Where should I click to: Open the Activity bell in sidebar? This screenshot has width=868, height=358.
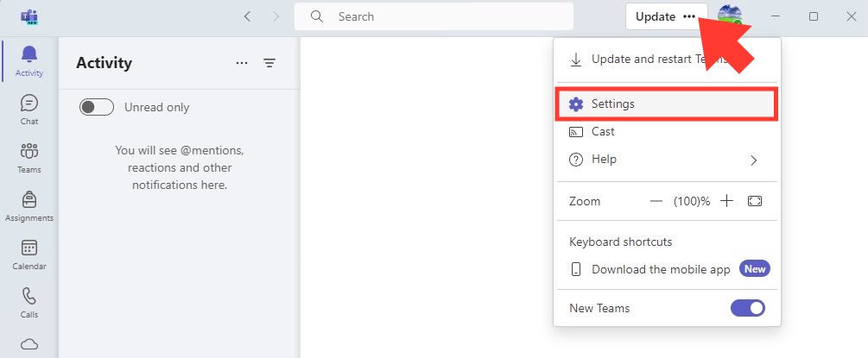pos(29,61)
